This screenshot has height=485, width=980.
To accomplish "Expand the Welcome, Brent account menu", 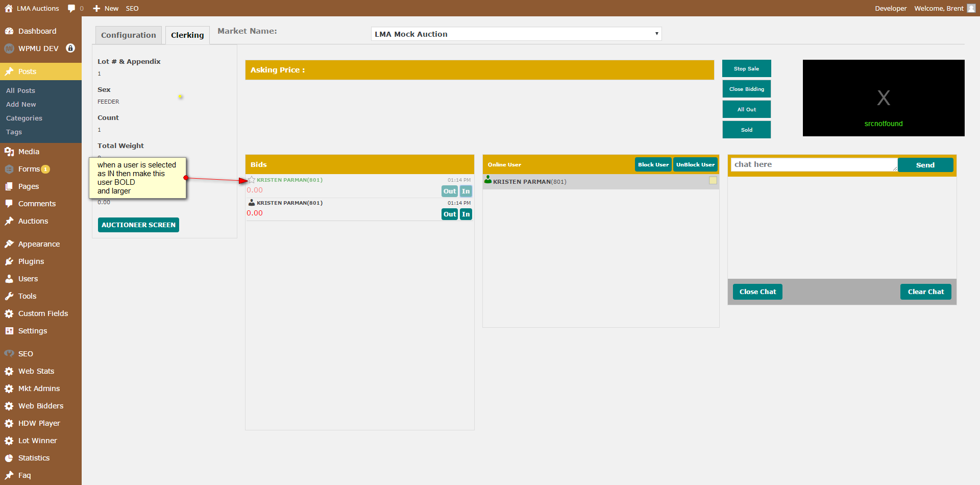I will point(939,8).
